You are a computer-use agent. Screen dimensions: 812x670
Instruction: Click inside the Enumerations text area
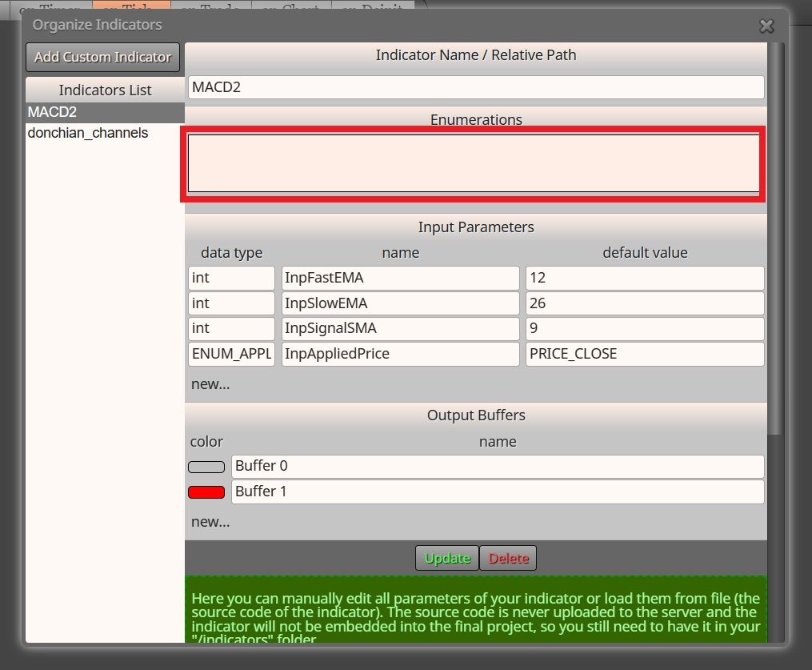pos(474,163)
